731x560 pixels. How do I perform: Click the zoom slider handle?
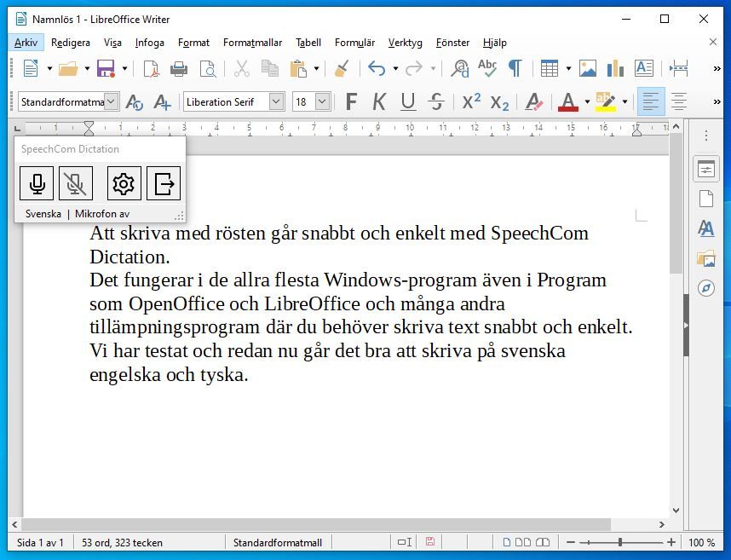619,542
